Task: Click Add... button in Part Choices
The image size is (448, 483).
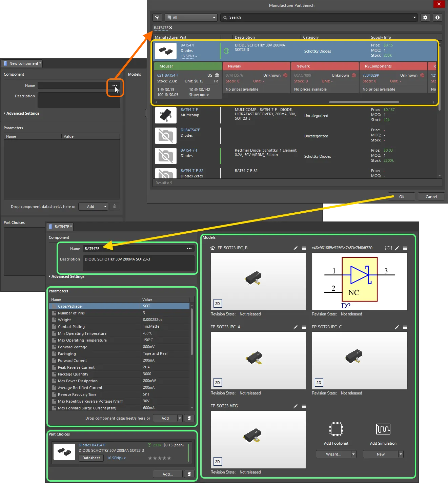Action: click(168, 474)
